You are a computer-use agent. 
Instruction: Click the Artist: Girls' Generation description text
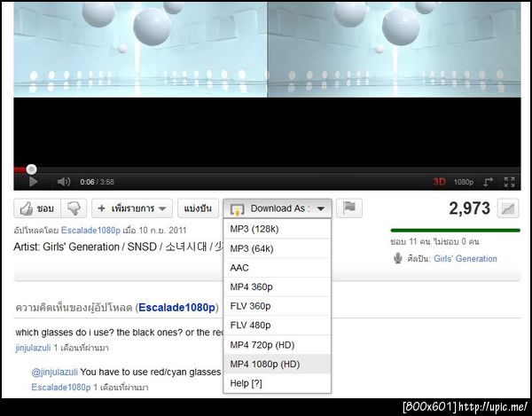[119, 247]
